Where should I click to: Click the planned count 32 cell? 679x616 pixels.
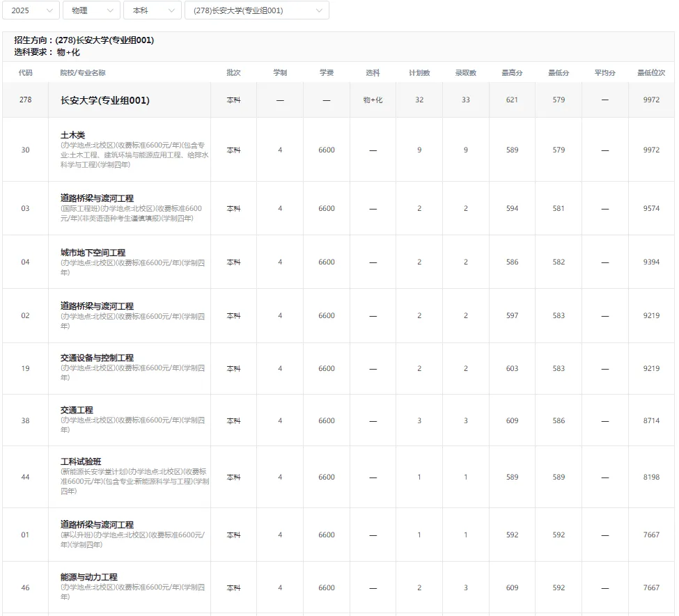coord(419,100)
